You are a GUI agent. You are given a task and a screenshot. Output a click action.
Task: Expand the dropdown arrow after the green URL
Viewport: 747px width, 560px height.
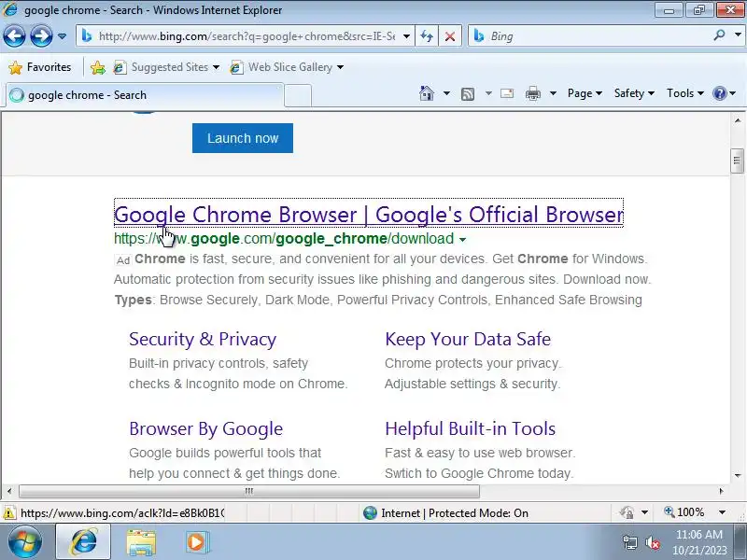[x=462, y=240]
